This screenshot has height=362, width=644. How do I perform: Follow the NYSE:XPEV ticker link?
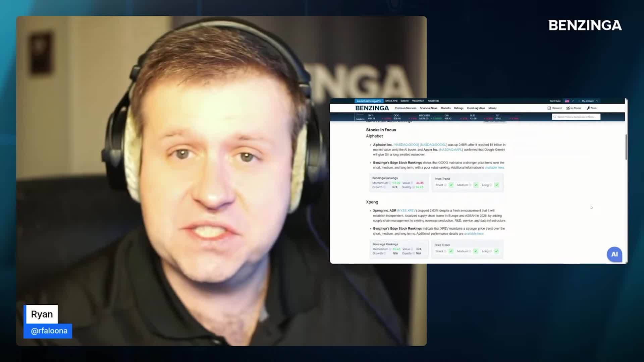(407, 211)
